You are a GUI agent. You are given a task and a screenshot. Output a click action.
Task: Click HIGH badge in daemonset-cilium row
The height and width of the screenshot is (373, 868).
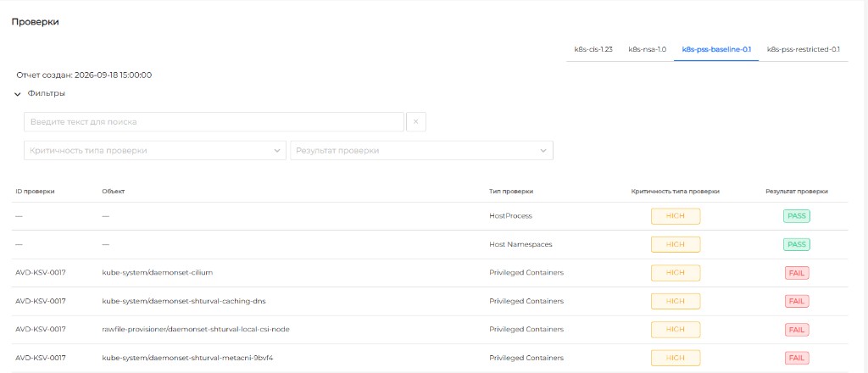(x=676, y=273)
